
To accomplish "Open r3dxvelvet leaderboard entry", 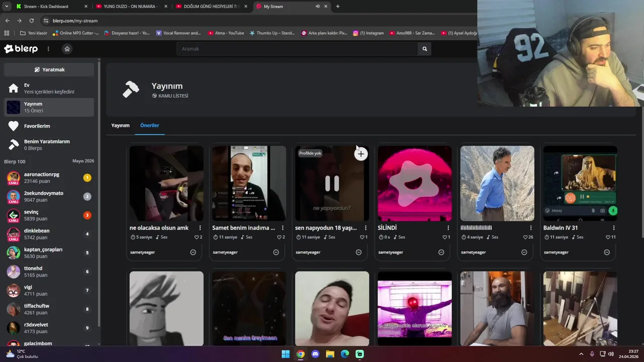I will click(x=49, y=328).
